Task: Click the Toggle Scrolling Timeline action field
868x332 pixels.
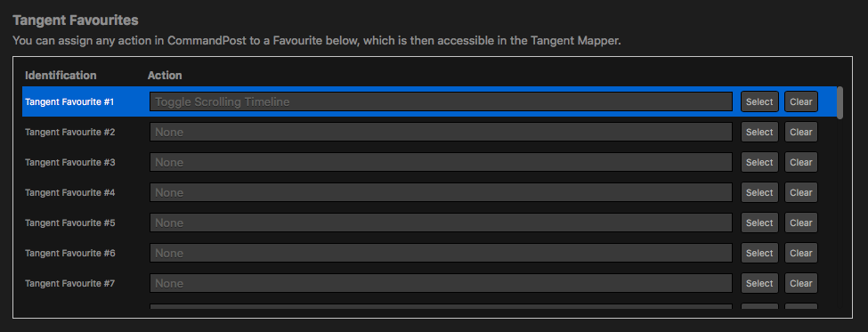Action: click(442, 101)
